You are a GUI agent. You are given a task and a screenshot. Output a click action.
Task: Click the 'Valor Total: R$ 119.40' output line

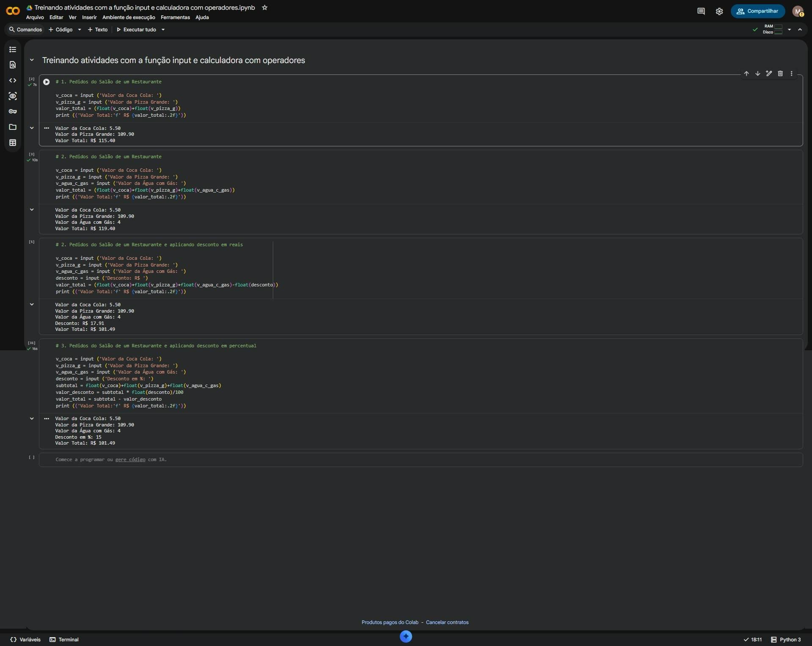tap(85, 228)
